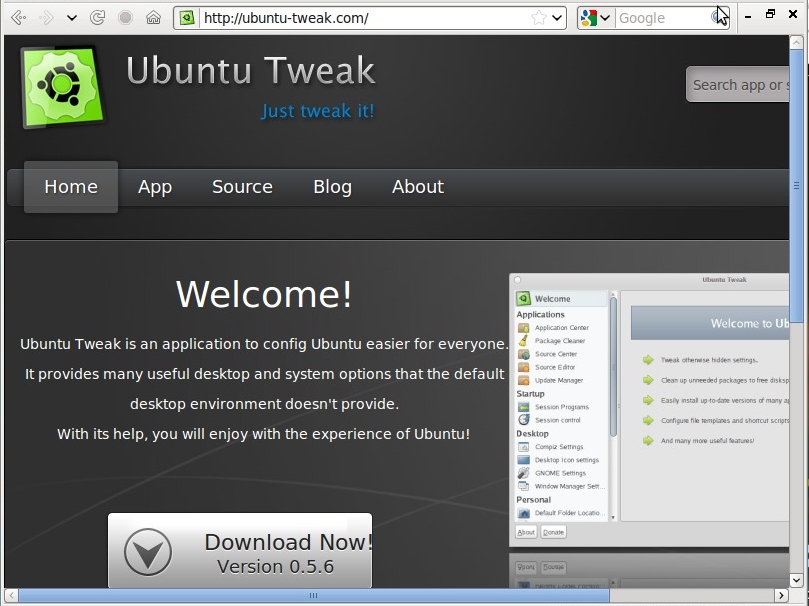Click the greyed Forward arrow
The width and height of the screenshot is (809, 606).
coord(46,18)
